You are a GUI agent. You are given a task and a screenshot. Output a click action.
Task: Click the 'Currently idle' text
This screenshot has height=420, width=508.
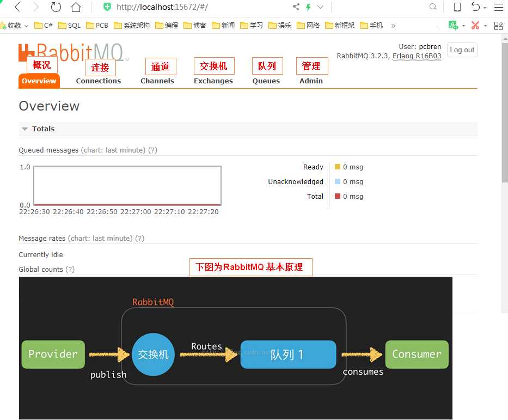[41, 255]
